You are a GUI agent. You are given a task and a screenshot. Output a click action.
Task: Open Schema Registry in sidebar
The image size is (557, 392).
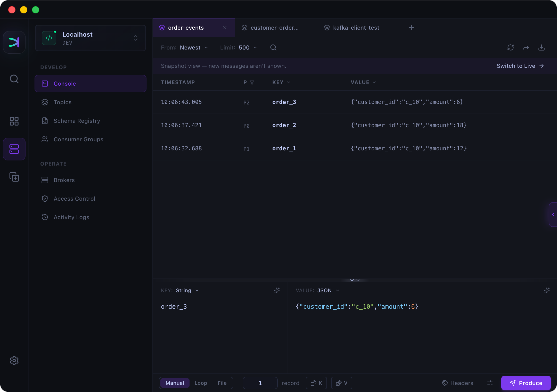91,121
